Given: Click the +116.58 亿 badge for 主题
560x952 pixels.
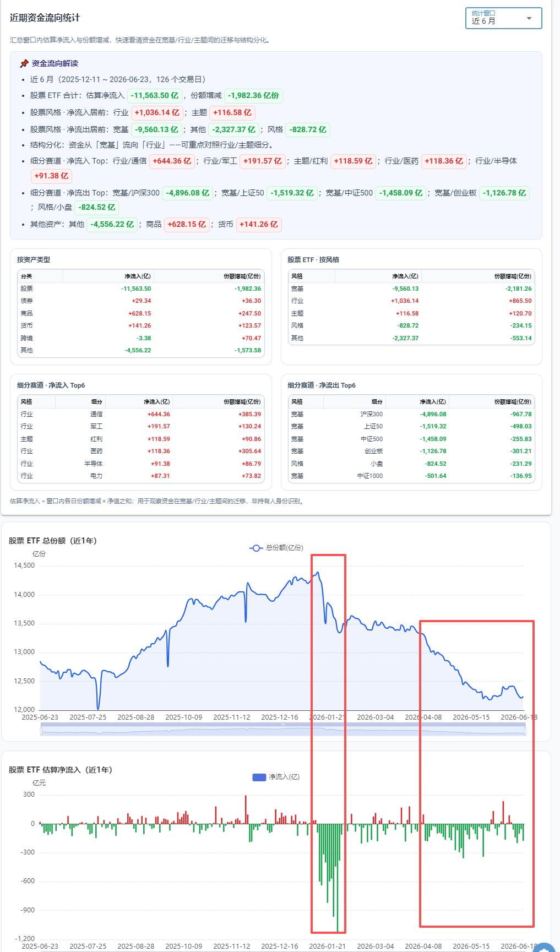Looking at the screenshot, I should (x=232, y=113).
